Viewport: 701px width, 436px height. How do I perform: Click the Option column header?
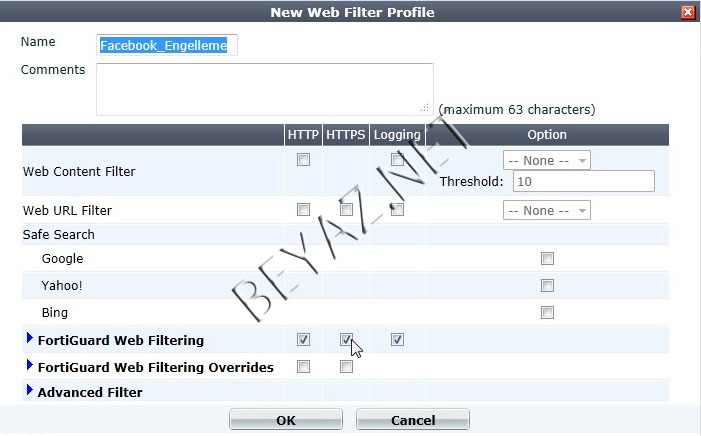[547, 135]
